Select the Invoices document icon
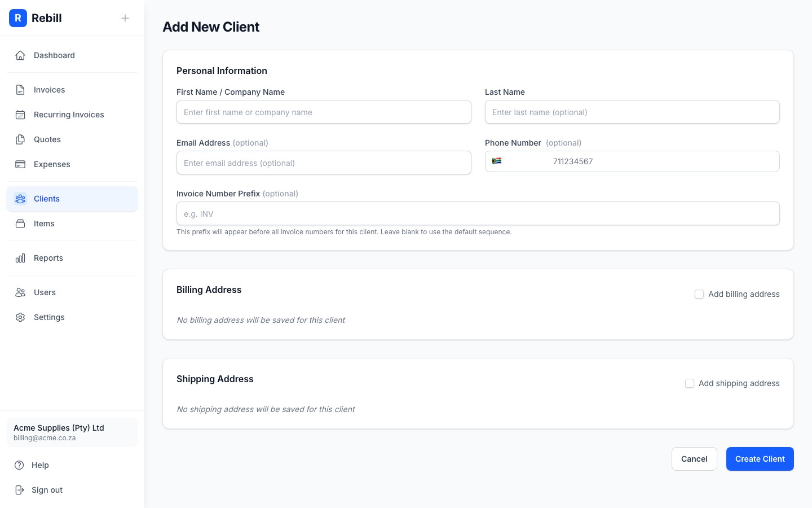This screenshot has width=812, height=508. [x=20, y=90]
